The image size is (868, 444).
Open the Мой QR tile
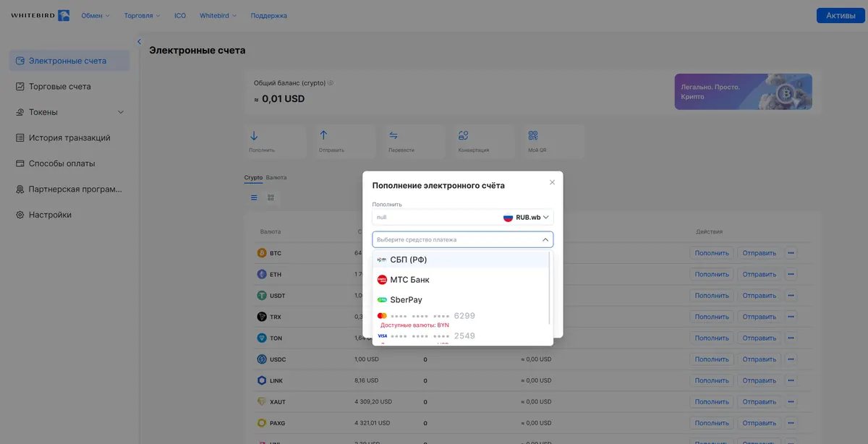point(554,142)
